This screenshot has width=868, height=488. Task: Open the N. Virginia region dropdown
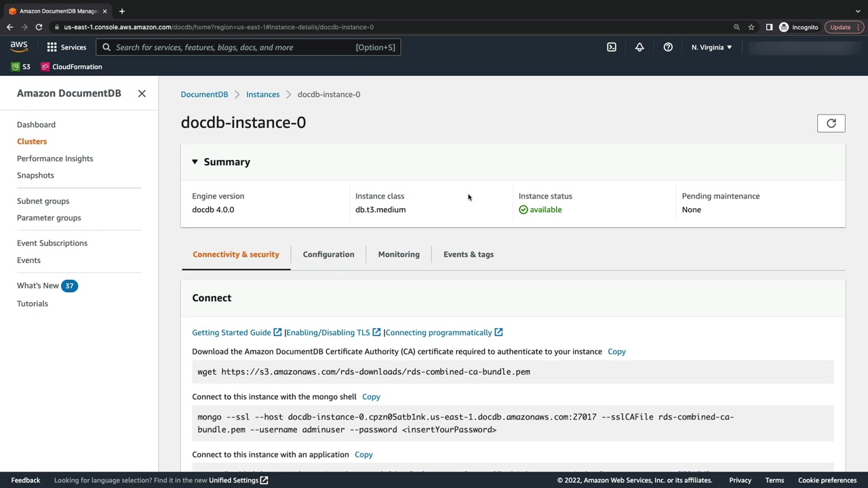tap(711, 47)
